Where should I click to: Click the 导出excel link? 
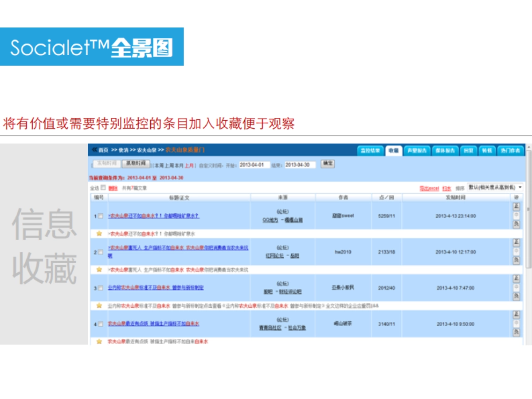coord(429,188)
